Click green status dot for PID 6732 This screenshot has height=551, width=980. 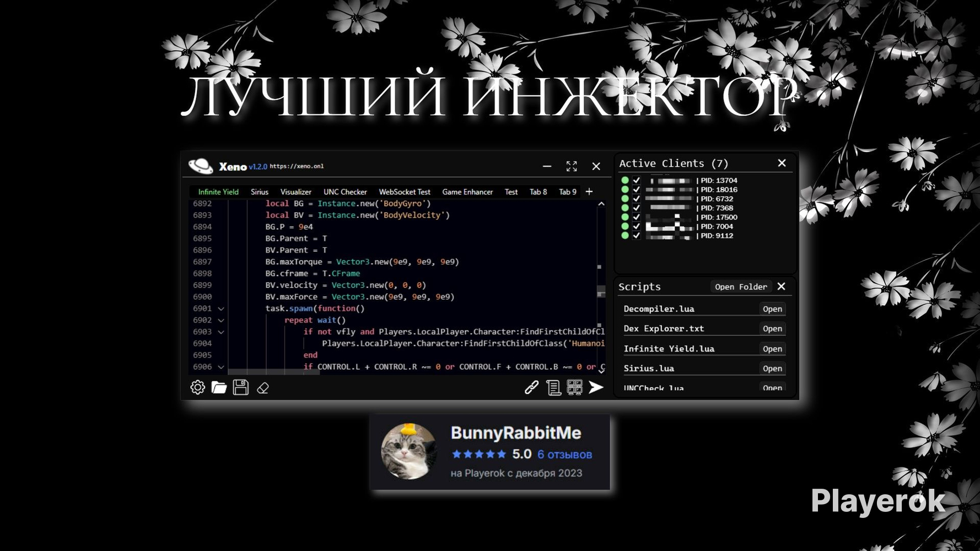[x=624, y=199]
